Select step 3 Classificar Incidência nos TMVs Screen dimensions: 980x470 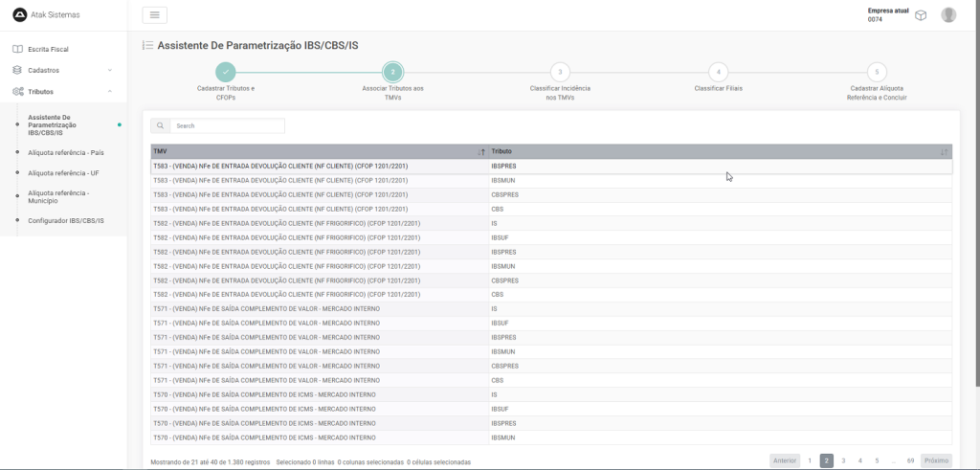[x=560, y=72]
